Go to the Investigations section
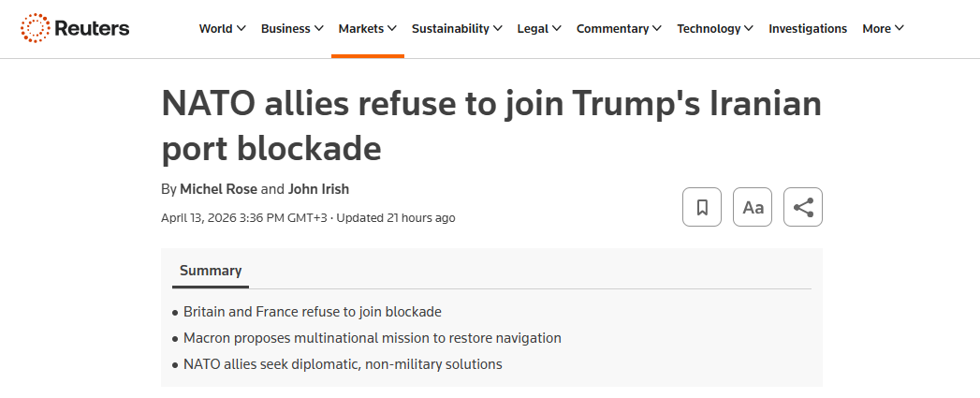This screenshot has height=398, width=980. pos(808,28)
